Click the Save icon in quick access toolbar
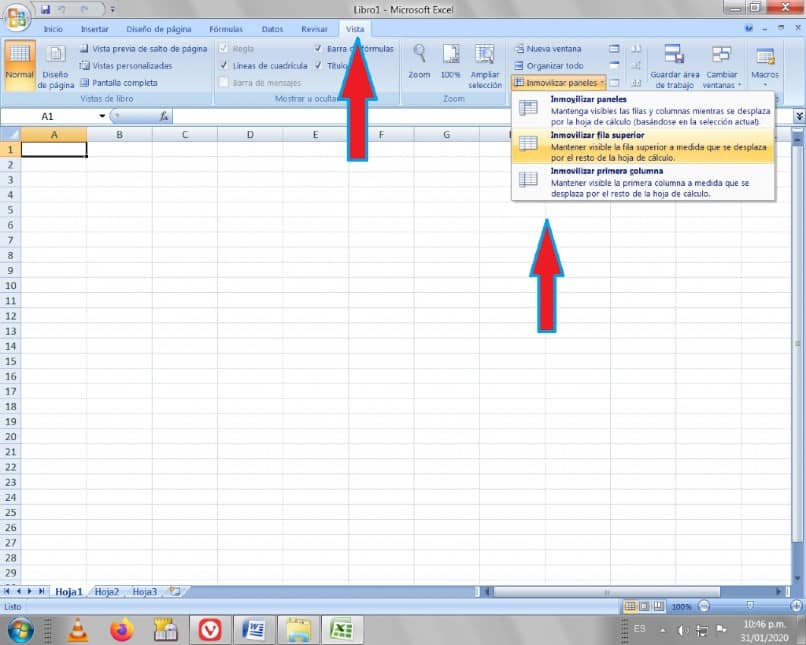The image size is (806, 645). point(45,9)
